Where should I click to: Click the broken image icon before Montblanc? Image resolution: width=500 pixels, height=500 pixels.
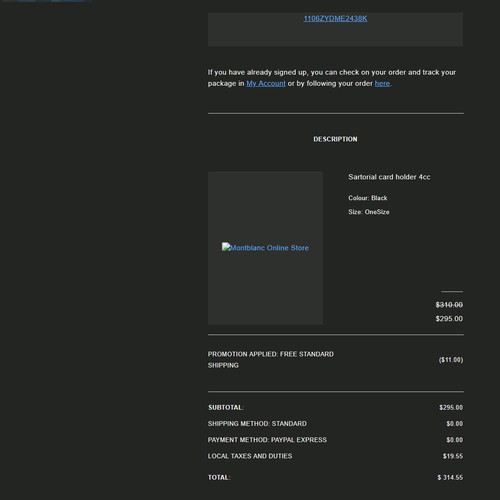click(x=226, y=247)
